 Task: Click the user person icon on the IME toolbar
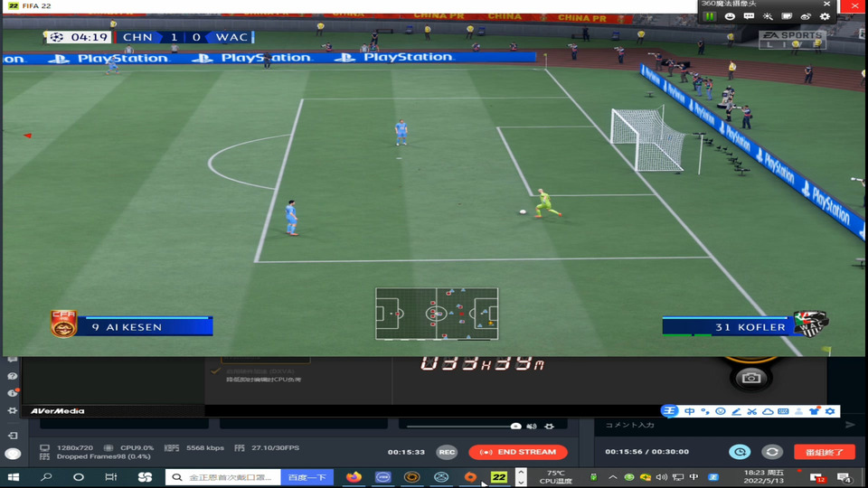pos(798,411)
